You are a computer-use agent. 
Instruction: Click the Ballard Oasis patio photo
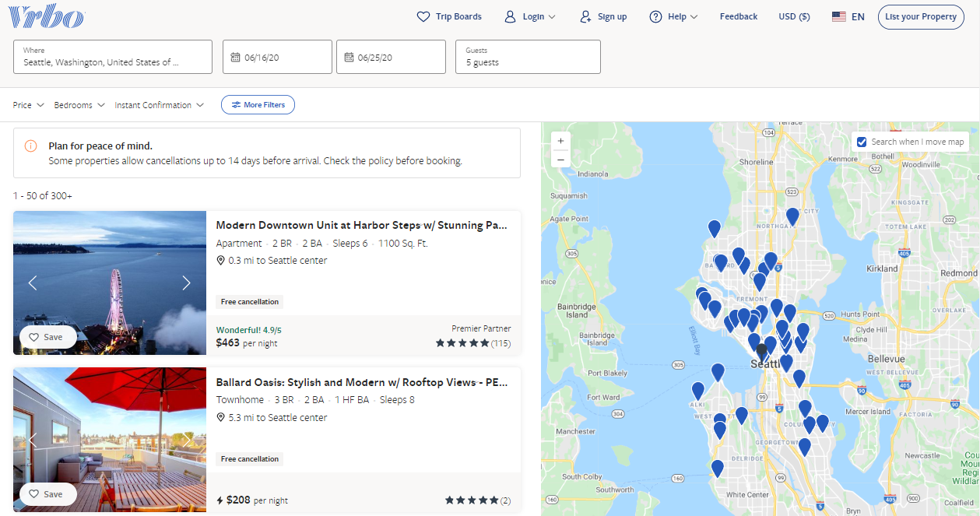pyautogui.click(x=110, y=440)
